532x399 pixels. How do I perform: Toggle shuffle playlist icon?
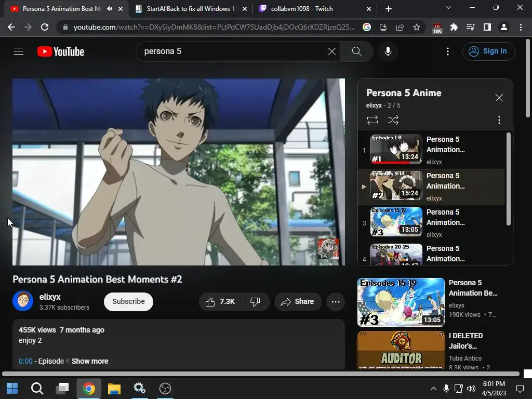click(x=393, y=120)
